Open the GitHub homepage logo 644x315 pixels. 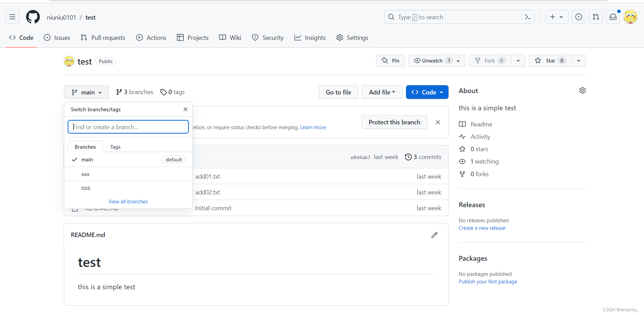pyautogui.click(x=33, y=17)
